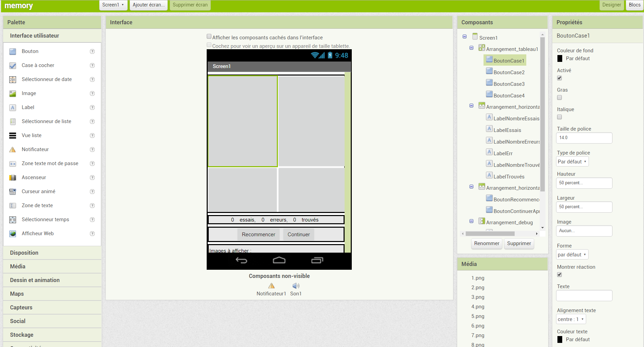Switch to the Blocs view
Image resolution: width=644 pixels, height=347 pixels.
tap(634, 5)
